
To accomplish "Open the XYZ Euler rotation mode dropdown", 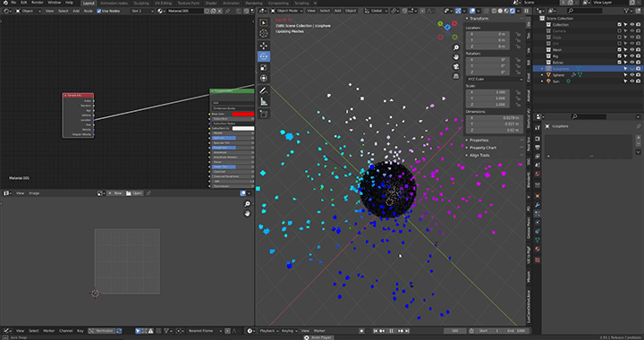I will click(494, 79).
